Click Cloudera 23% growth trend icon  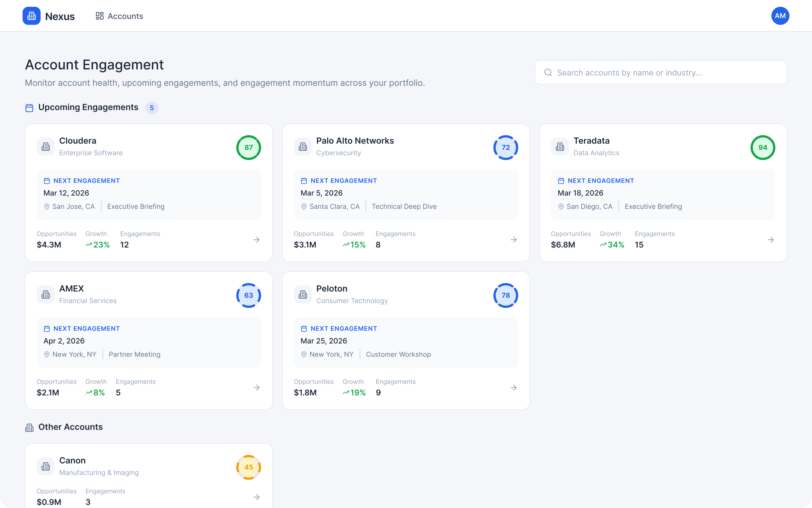pyautogui.click(x=89, y=245)
